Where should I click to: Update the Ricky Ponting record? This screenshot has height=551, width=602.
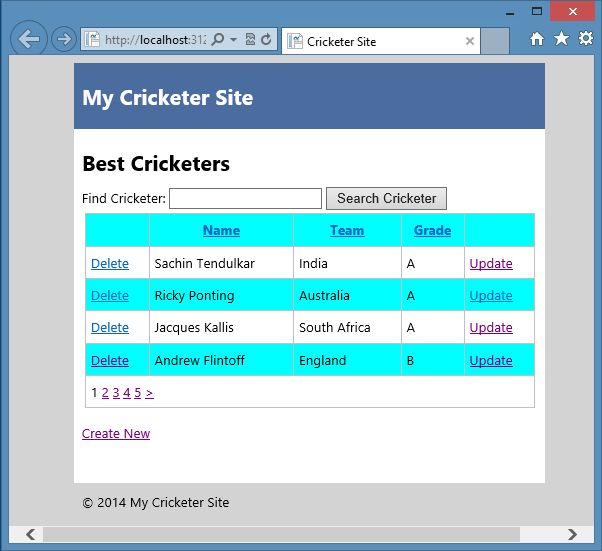pyautogui.click(x=491, y=296)
